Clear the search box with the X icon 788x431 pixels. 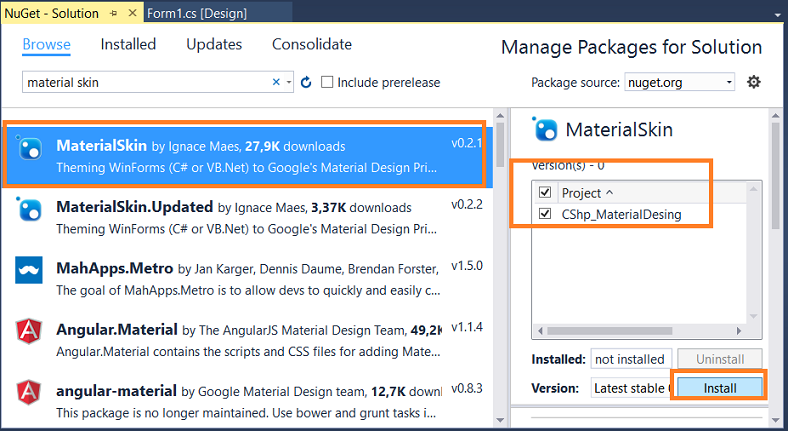point(276,82)
